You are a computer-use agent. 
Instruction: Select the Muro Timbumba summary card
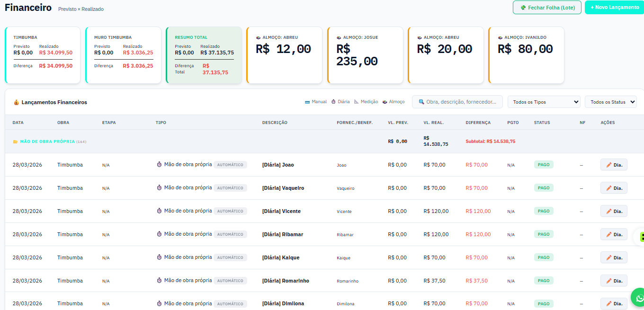123,55
